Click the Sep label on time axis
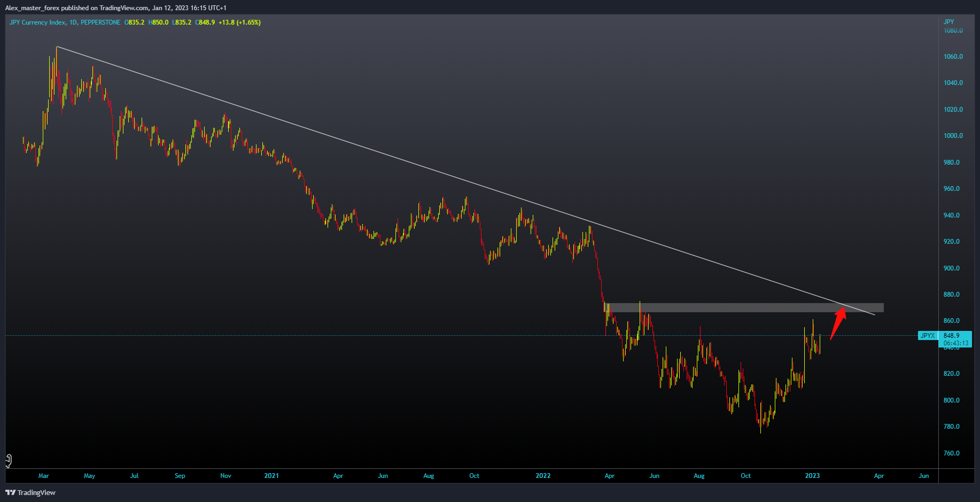The width and height of the screenshot is (980, 502). [180, 476]
